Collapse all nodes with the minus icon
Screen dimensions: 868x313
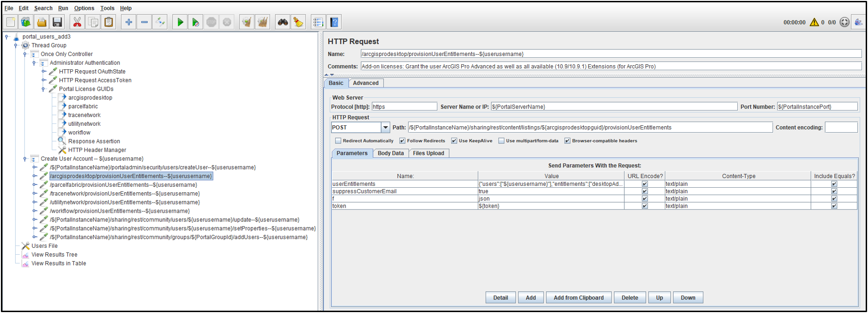pos(145,22)
